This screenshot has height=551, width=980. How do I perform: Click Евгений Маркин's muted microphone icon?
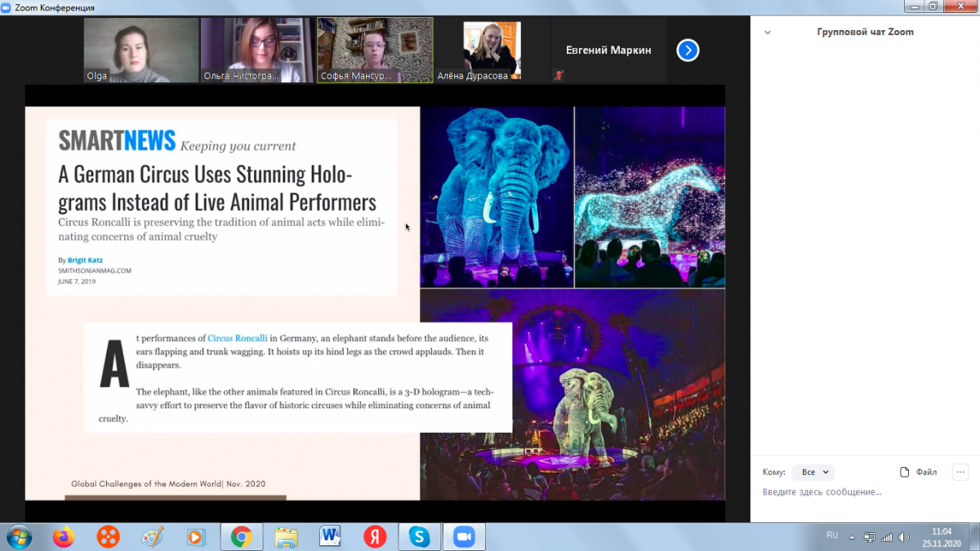pyautogui.click(x=559, y=76)
